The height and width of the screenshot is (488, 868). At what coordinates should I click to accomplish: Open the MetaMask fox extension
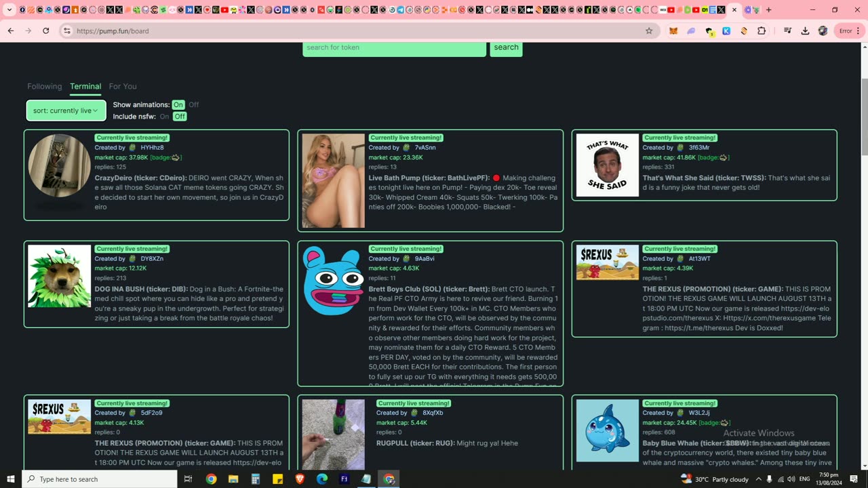pos(673,30)
